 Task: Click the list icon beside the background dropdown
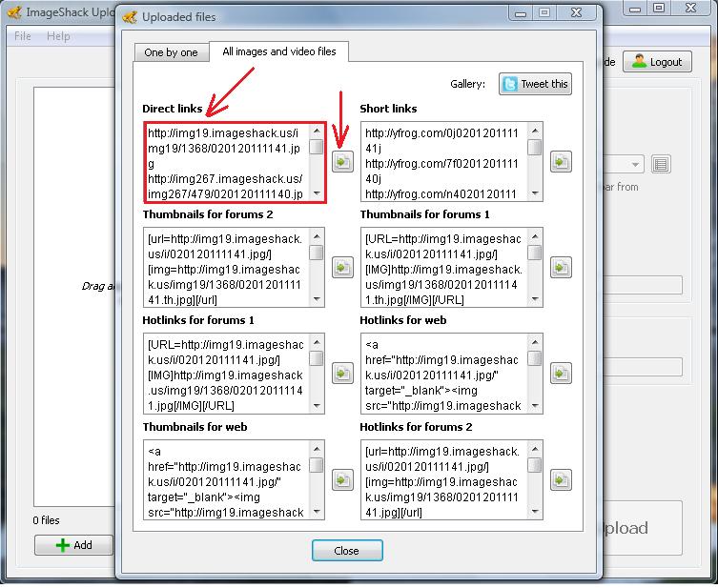click(660, 164)
